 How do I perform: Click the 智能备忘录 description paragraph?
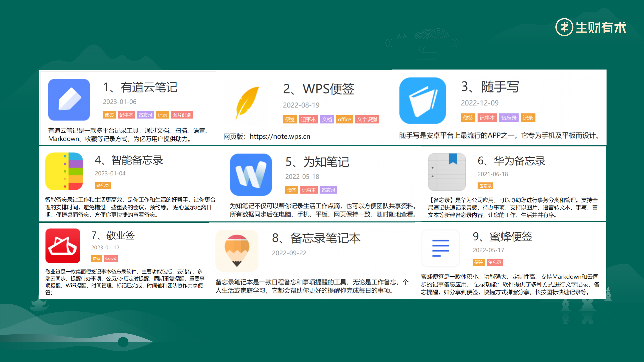[130, 207]
